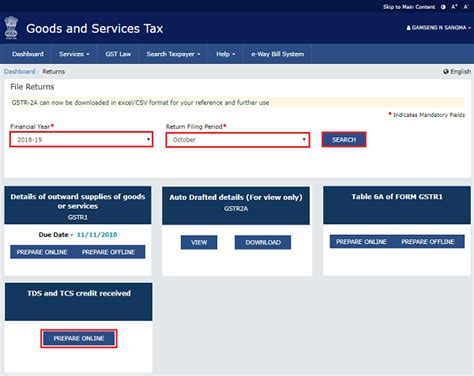Click PREPARE ONLINE under GSTR1 outward supplies
The width and height of the screenshot is (474, 376).
42,252
